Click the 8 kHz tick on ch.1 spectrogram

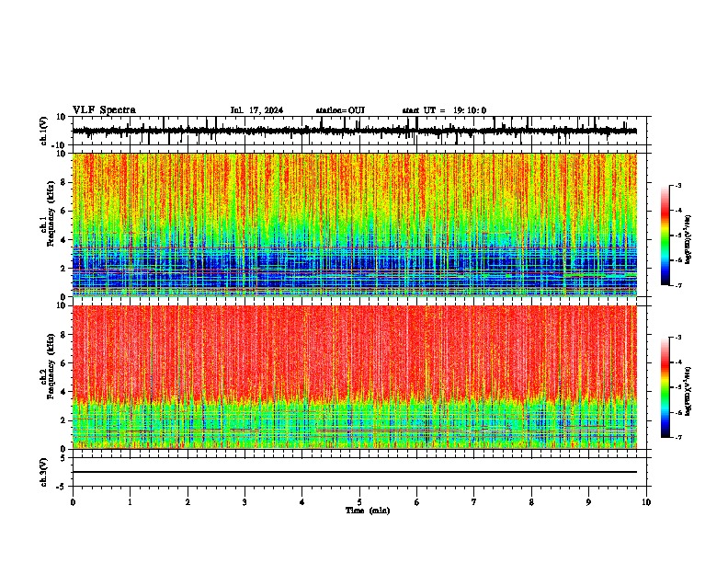click(x=63, y=182)
